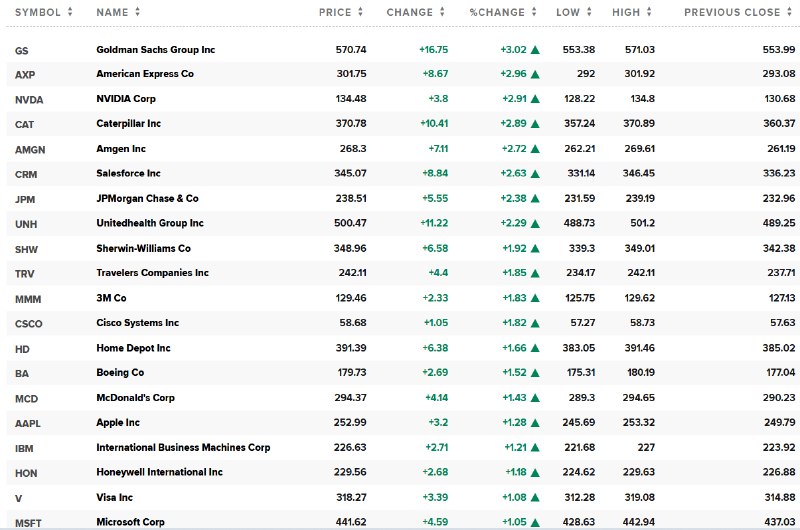The image size is (800, 530).
Task: Click the up arrow beside American Express +2.96
Action: point(535,74)
